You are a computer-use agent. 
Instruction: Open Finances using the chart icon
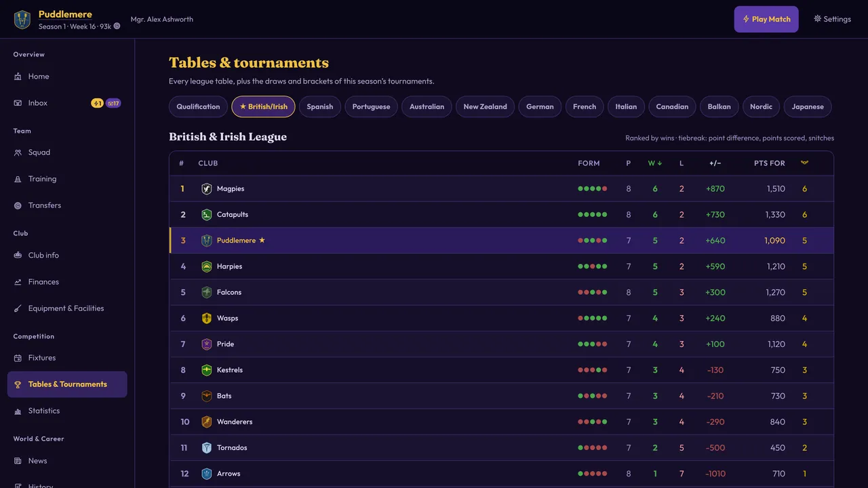pyautogui.click(x=18, y=282)
